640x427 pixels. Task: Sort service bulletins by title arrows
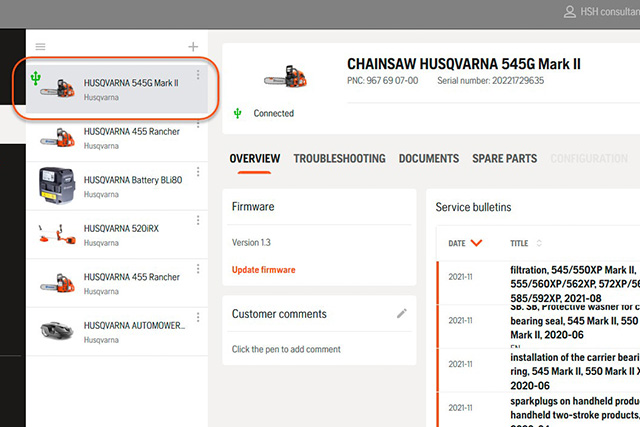[539, 243]
